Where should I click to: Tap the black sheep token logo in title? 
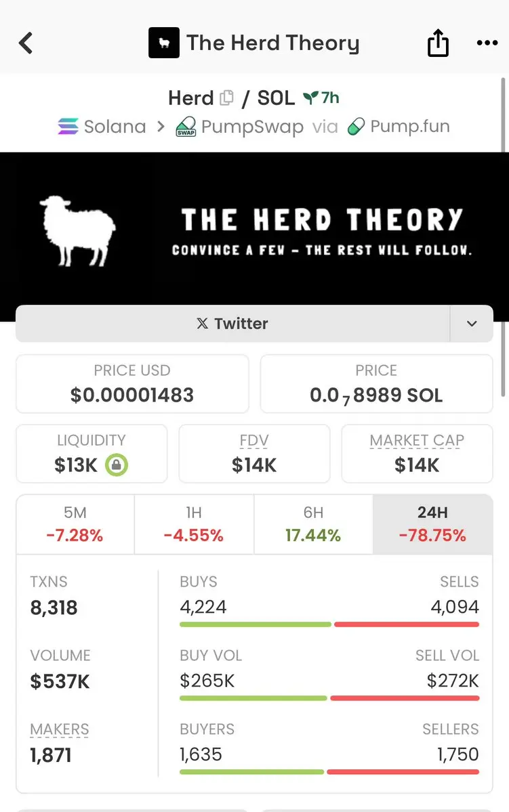(164, 43)
